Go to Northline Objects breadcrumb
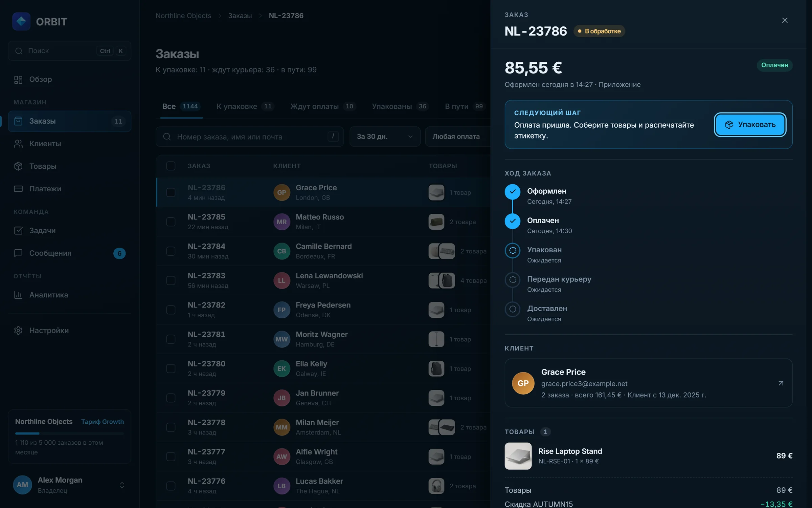Screen dimensions: 812x508 tap(183, 16)
